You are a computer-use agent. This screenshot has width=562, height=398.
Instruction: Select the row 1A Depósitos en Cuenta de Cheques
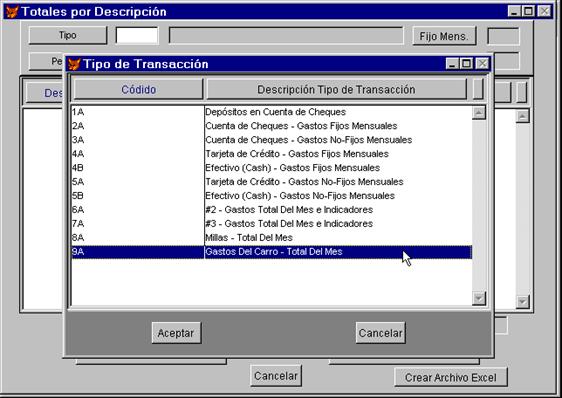click(271, 112)
